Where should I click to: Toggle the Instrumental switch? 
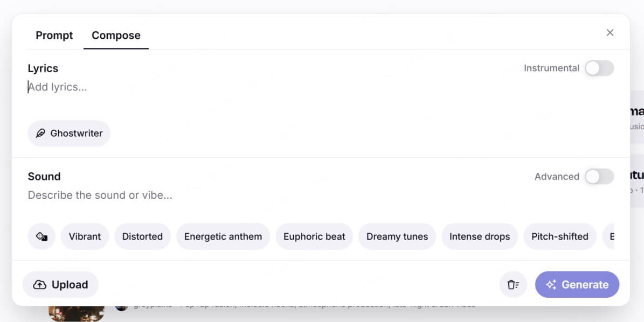599,68
